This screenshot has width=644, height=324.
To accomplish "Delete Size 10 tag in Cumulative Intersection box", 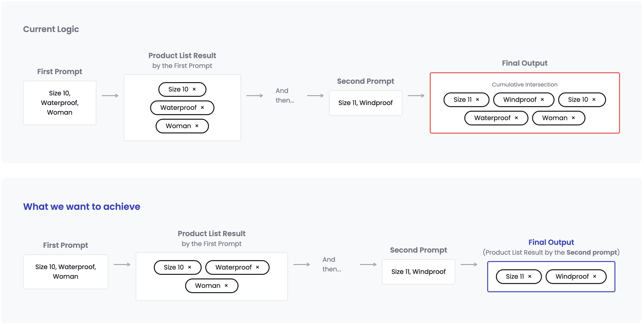I will click(594, 99).
